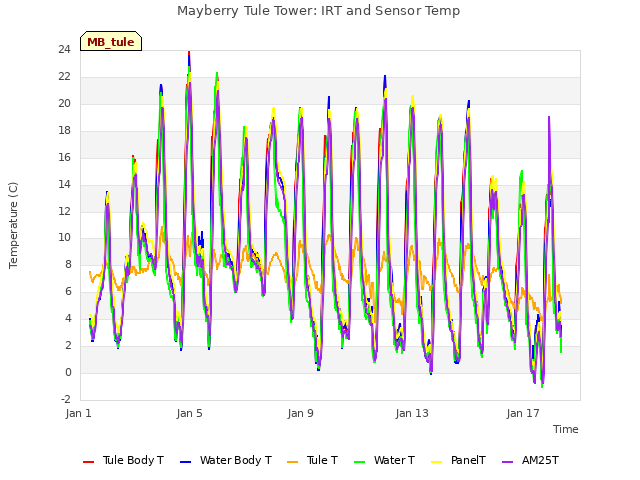Screen dimensions: 640x480
Task: Click the green Water T legend swatch
Action: [359, 462]
